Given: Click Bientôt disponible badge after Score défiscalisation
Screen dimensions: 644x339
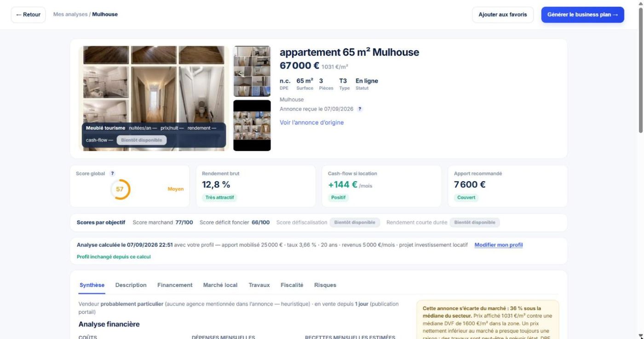Looking at the screenshot, I should tap(355, 222).
